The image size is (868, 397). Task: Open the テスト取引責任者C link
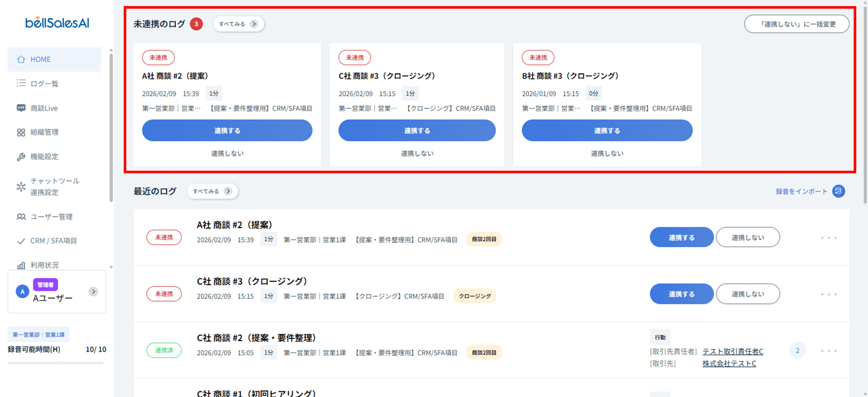pyautogui.click(x=733, y=351)
